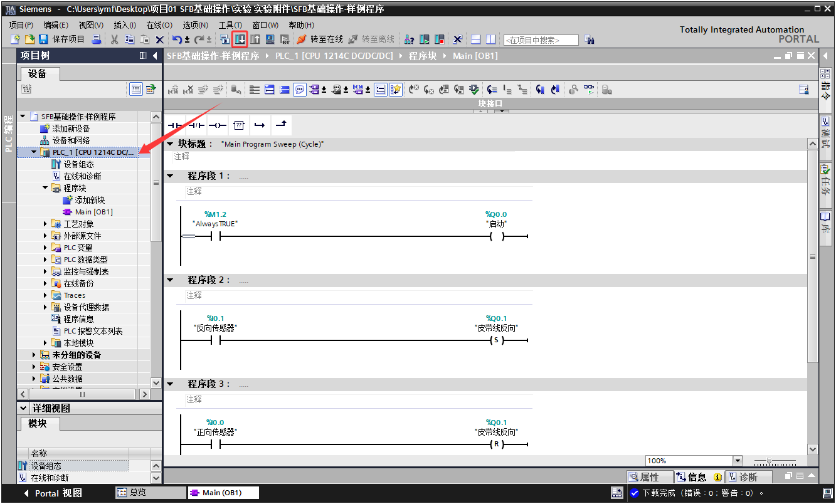Collapse the 程序块 folder in the tree
836x504 pixels.
tap(46, 188)
